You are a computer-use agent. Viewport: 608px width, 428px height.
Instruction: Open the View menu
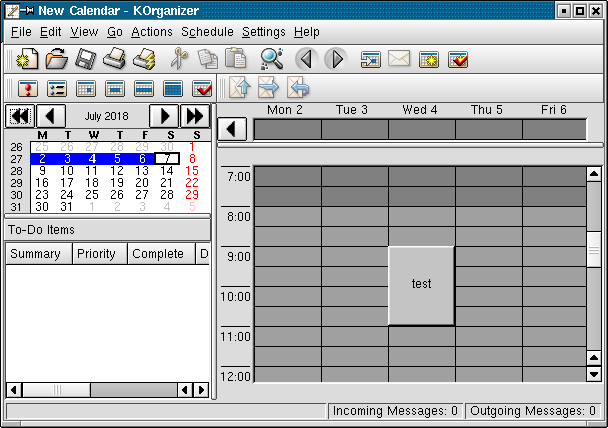point(84,32)
